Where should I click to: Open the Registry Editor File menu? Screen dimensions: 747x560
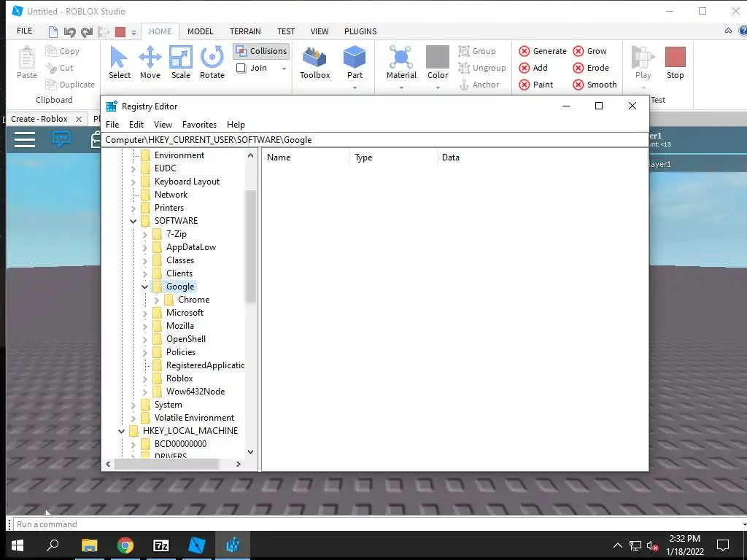point(112,124)
